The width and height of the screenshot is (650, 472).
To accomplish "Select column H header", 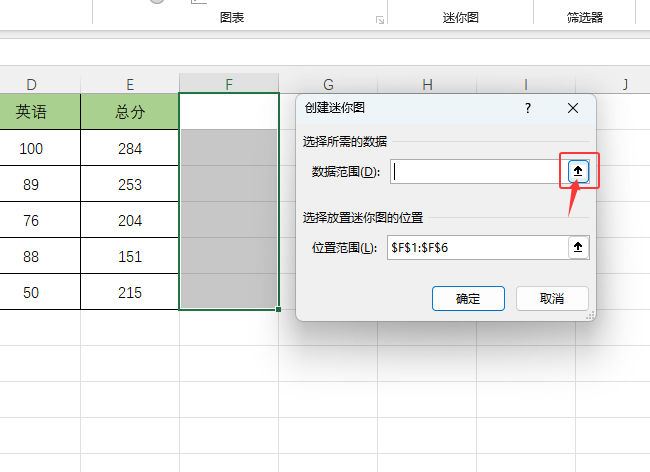I will 427,84.
